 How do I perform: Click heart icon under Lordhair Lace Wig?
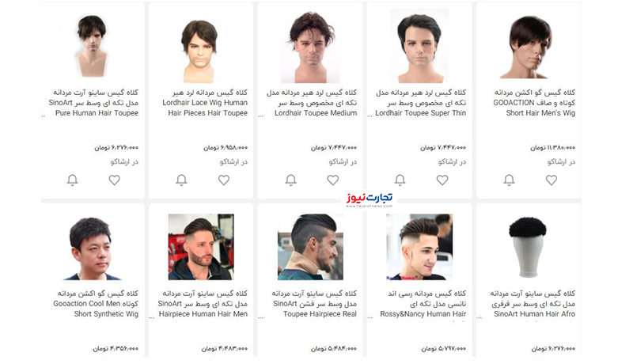(224, 180)
